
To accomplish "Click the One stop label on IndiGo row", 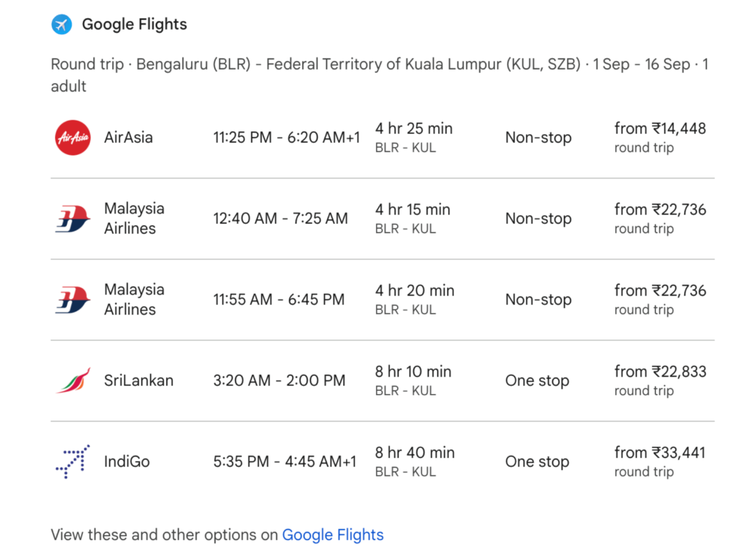I will coord(537,461).
